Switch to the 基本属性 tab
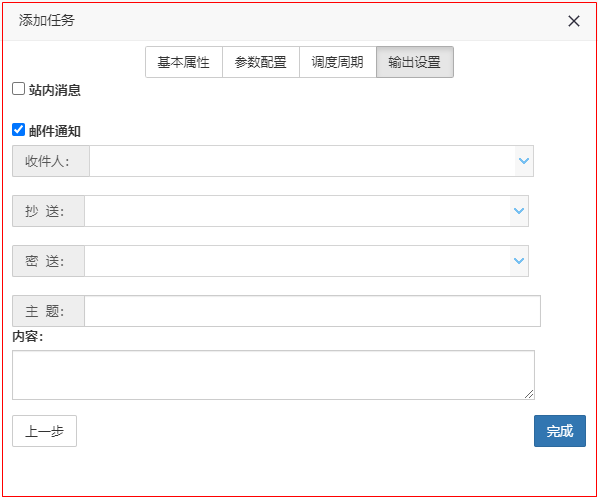 (x=184, y=62)
